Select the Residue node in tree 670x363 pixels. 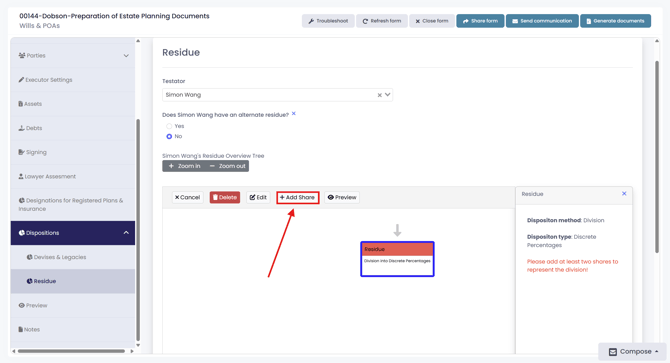click(397, 259)
